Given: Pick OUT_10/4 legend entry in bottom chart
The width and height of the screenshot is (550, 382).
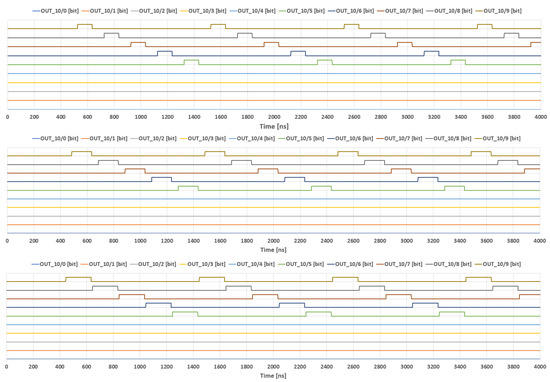Looking at the screenshot, I should [x=251, y=264].
